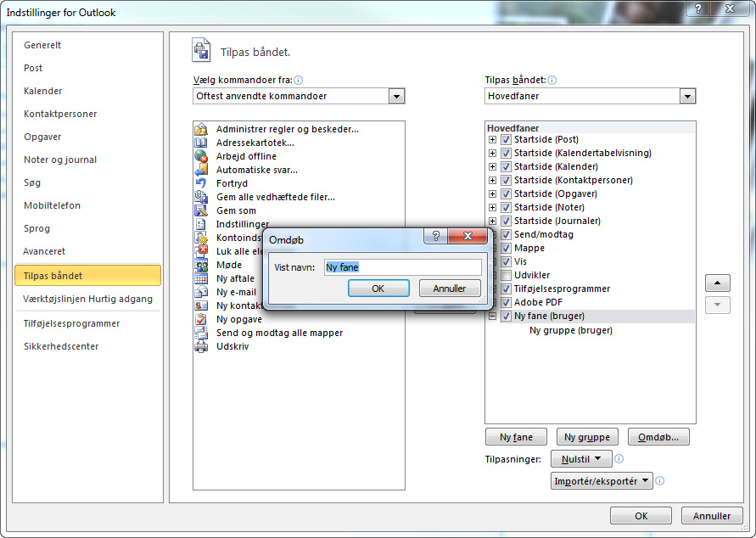Click the Vist navn text field
The height and width of the screenshot is (538, 756).
[402, 267]
